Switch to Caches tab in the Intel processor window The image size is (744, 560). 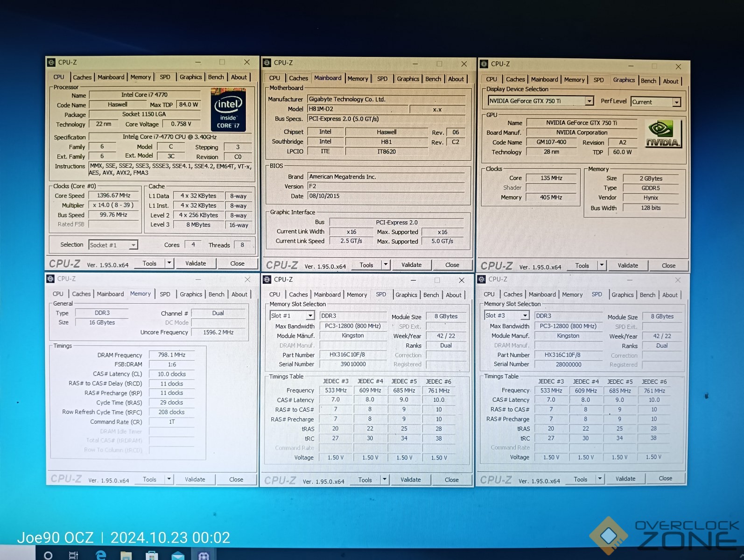click(82, 77)
